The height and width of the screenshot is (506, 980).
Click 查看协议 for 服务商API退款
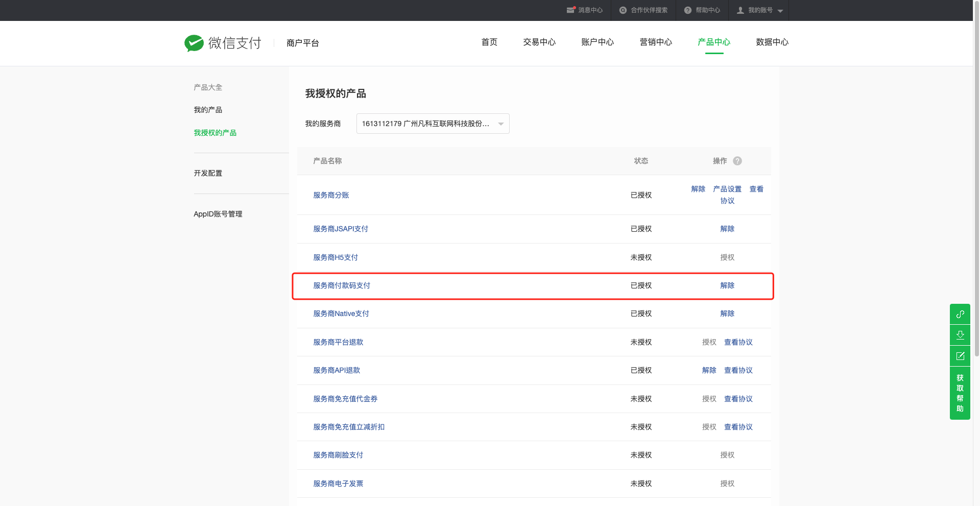click(738, 370)
